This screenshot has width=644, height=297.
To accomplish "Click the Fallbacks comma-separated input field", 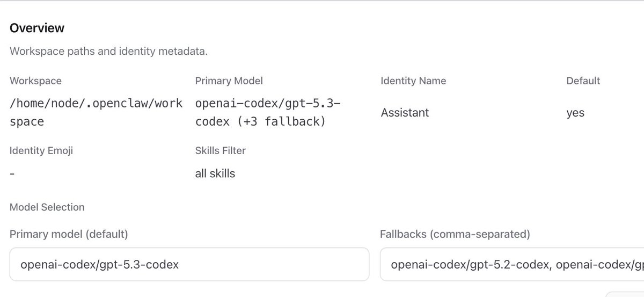I will coord(512,264).
